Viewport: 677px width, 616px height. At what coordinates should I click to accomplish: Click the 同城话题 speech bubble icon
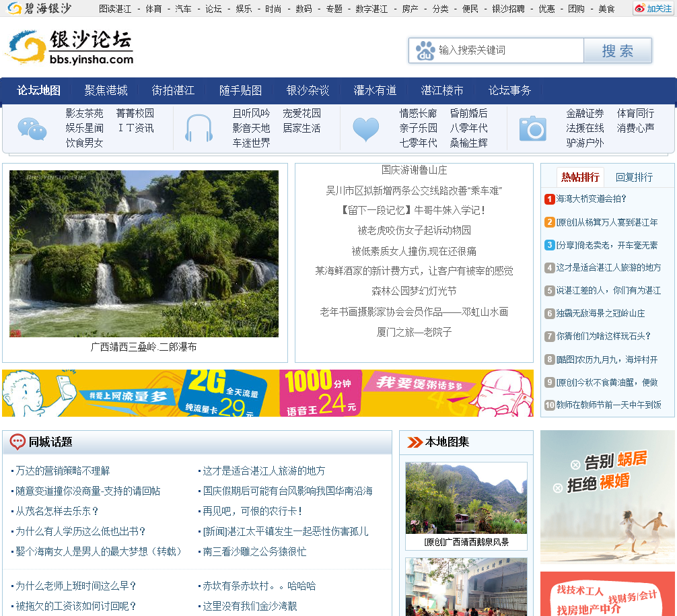pyautogui.click(x=17, y=442)
